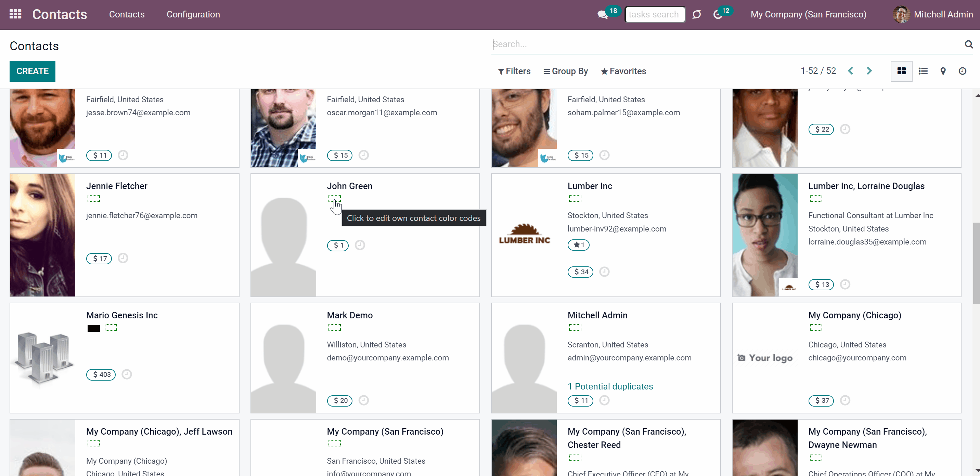980x476 pixels.
Task: Click activity clock on Mitchell Admin card
Action: tap(605, 400)
